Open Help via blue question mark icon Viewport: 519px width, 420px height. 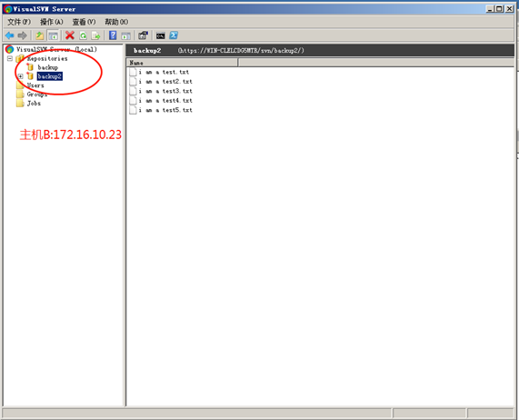pos(113,35)
